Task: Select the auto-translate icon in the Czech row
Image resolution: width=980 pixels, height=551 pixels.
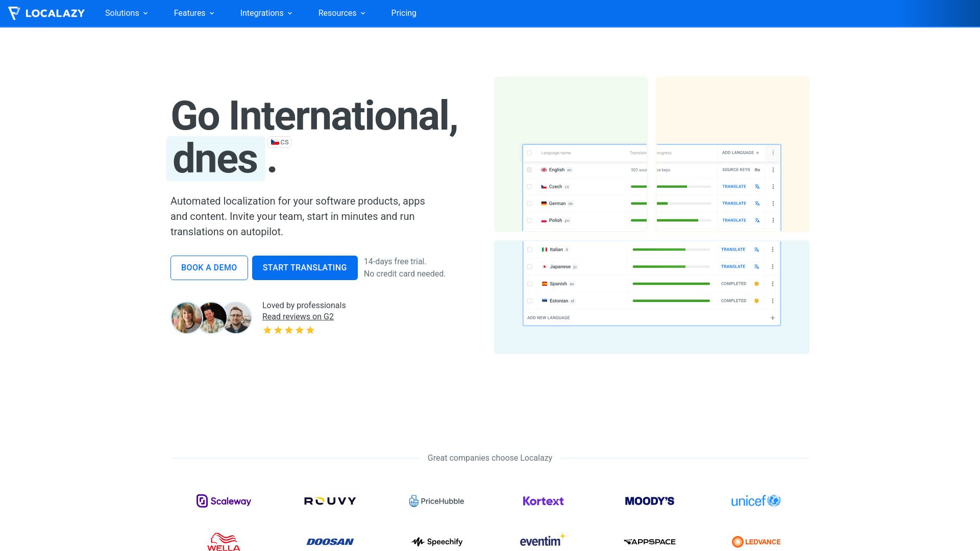Action: click(756, 186)
